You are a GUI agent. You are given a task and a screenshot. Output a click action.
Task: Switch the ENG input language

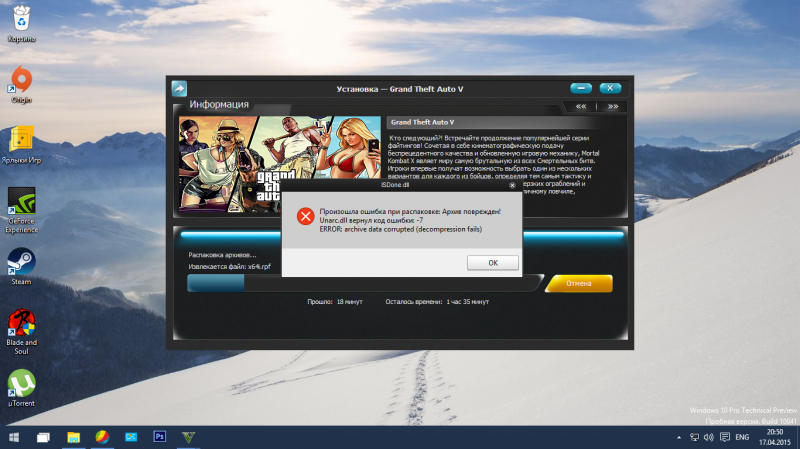742,437
